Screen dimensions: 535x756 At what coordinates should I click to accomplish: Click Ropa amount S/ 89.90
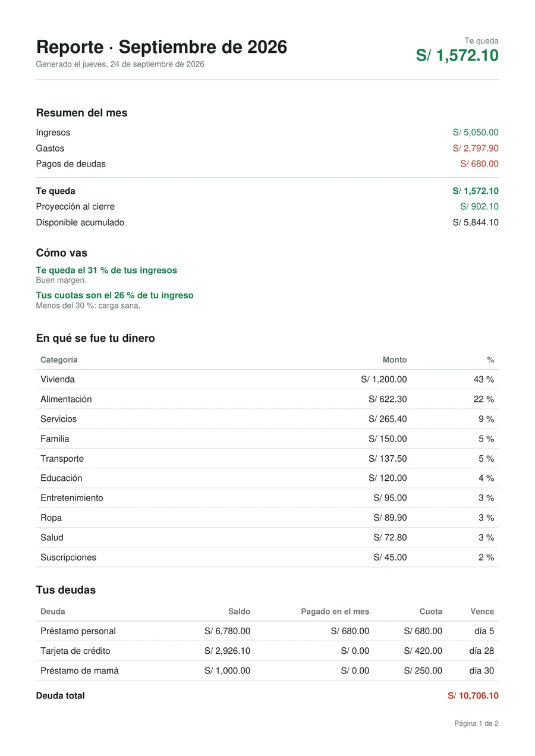391,518
